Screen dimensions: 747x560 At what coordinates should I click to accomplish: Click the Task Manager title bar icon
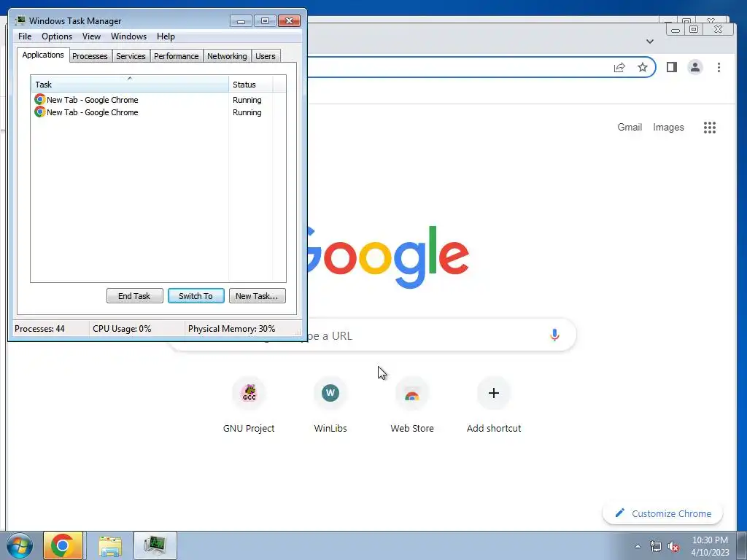[x=20, y=20]
